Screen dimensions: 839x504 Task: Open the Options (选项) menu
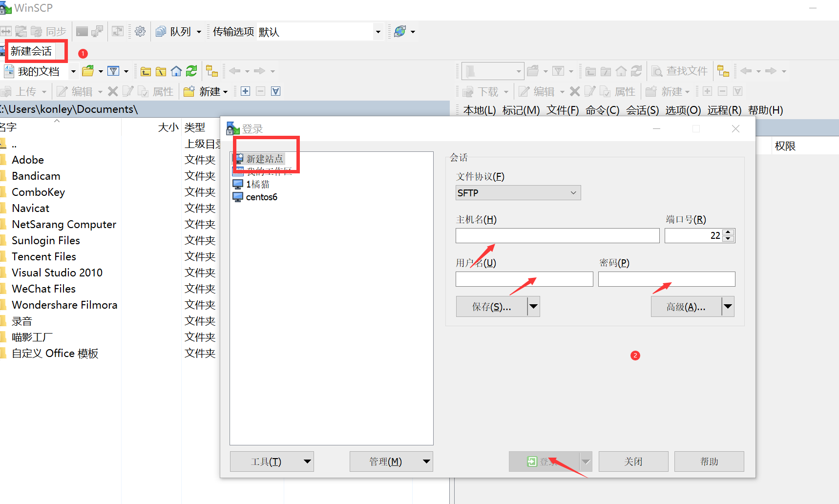tap(683, 110)
